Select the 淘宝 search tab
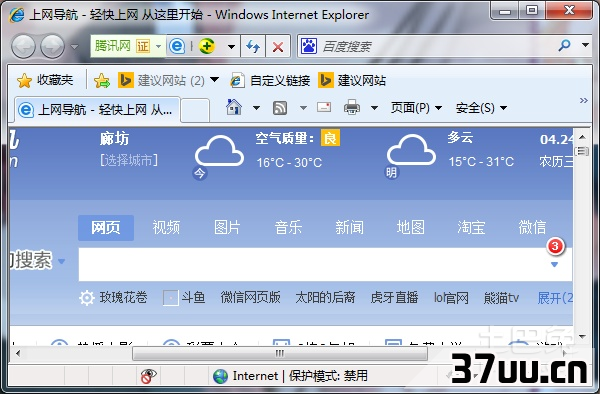The height and width of the screenshot is (394, 600). pyautogui.click(x=471, y=228)
